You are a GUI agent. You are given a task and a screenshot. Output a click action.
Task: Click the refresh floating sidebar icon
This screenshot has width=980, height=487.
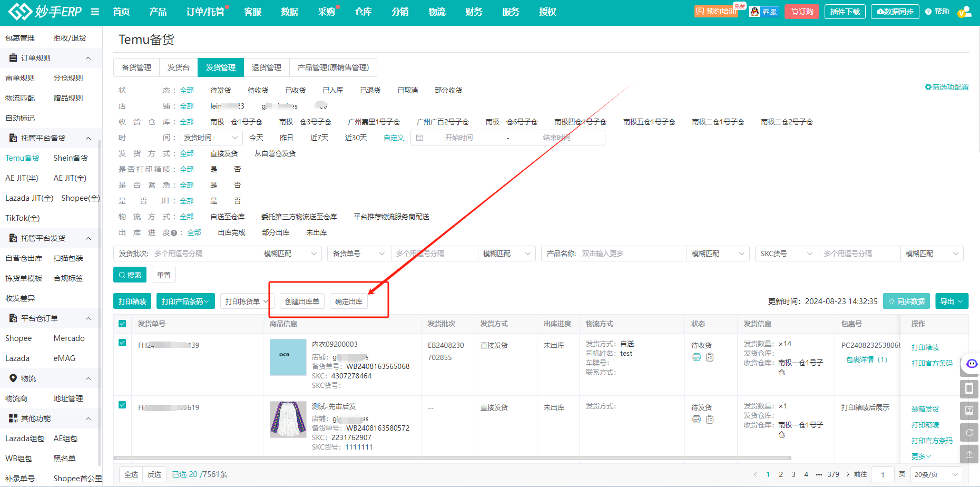pos(969,433)
